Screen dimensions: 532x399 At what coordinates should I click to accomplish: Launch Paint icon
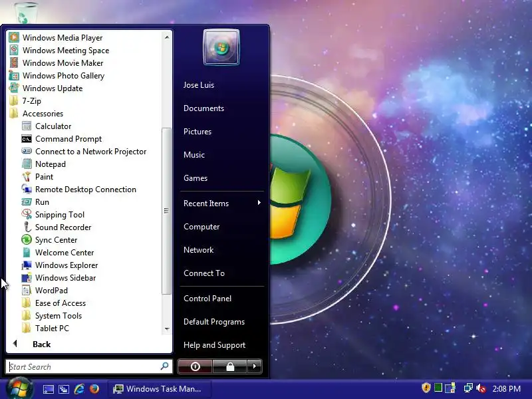(x=27, y=176)
